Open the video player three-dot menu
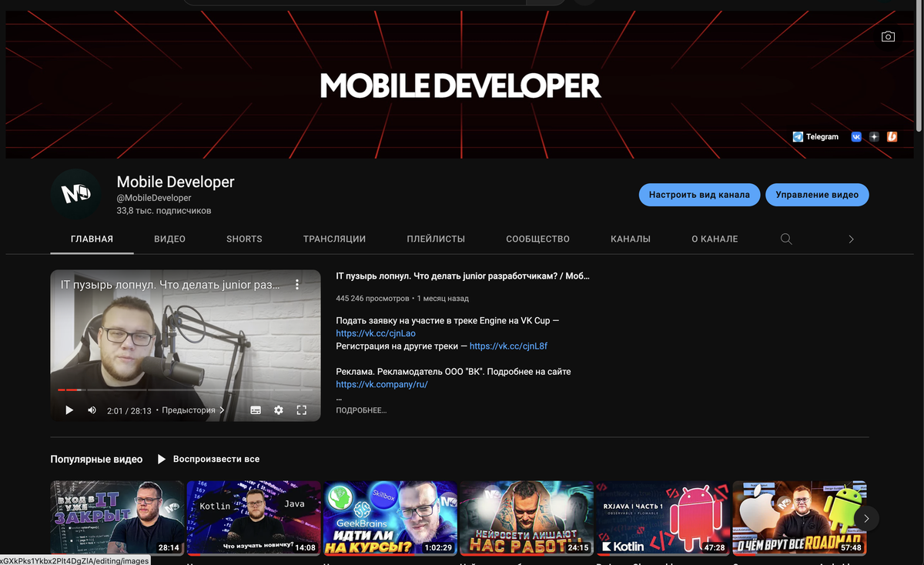 [297, 285]
